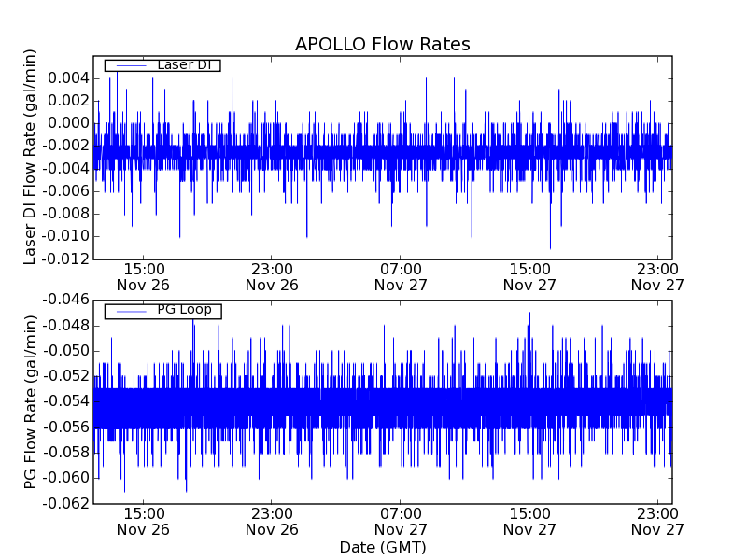
Task: Click the -0.046 tick on the PG plot
Action: [x=65, y=300]
